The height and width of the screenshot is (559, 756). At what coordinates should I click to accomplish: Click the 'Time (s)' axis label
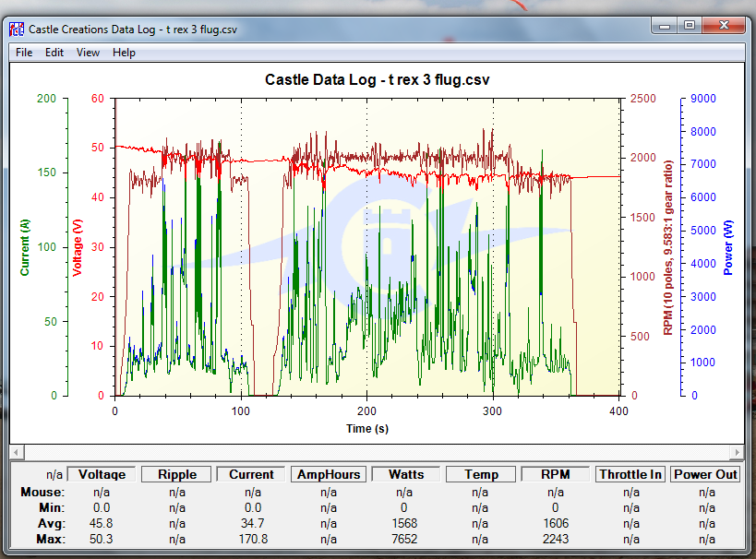tap(366, 428)
